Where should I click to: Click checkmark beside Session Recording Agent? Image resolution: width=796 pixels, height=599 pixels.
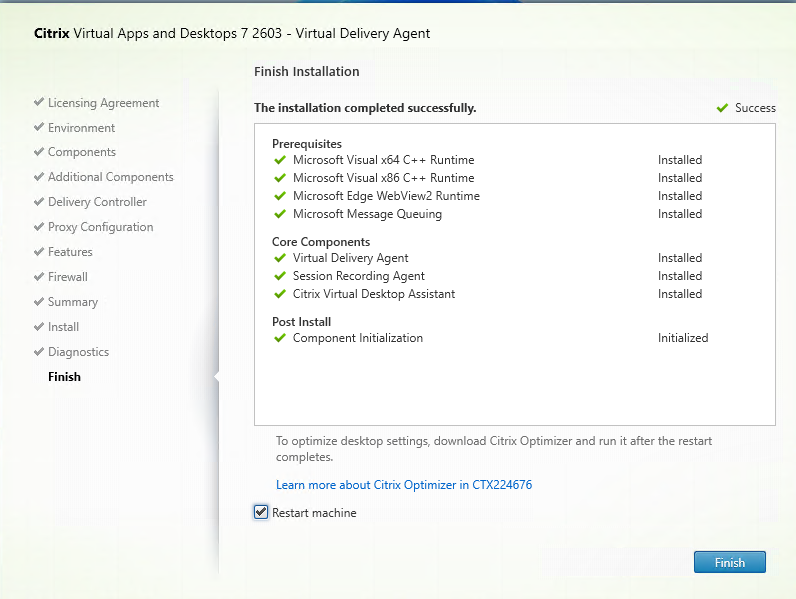pos(280,276)
